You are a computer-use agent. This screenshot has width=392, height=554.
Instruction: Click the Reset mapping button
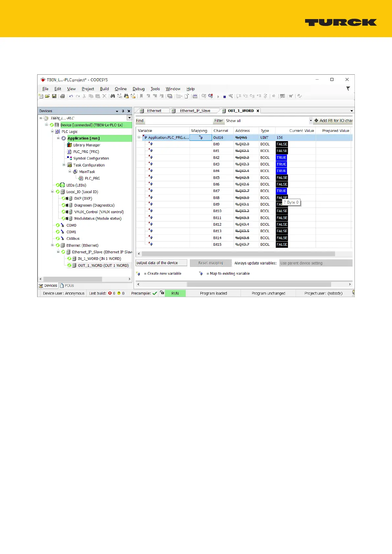point(211,263)
